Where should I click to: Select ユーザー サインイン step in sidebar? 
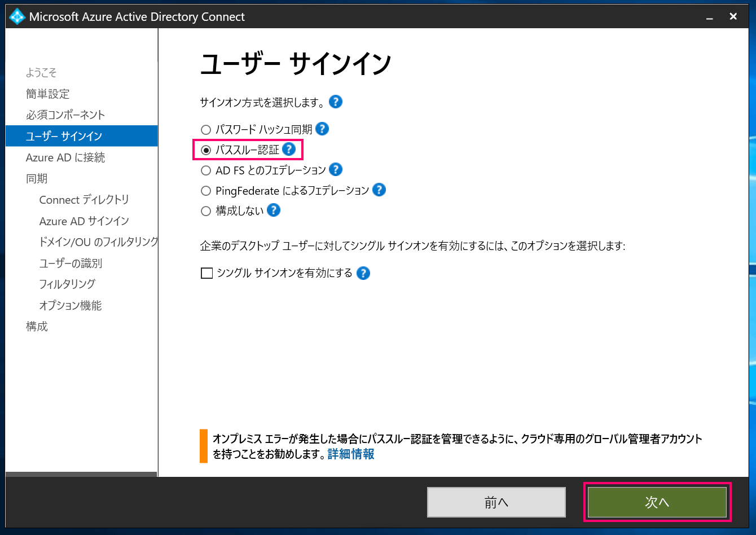coord(82,136)
